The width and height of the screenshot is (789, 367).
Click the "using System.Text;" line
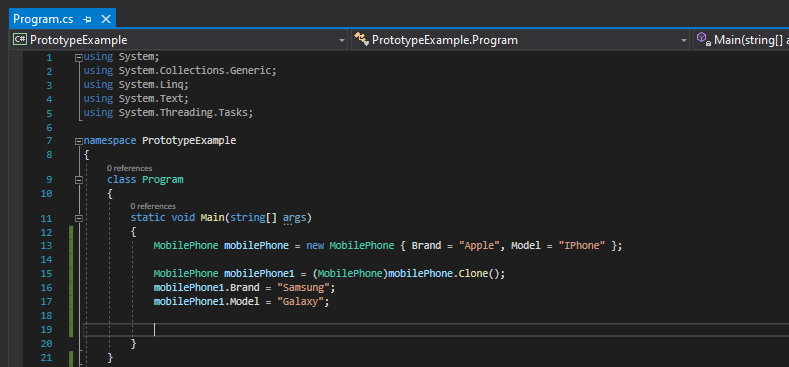[136, 99]
